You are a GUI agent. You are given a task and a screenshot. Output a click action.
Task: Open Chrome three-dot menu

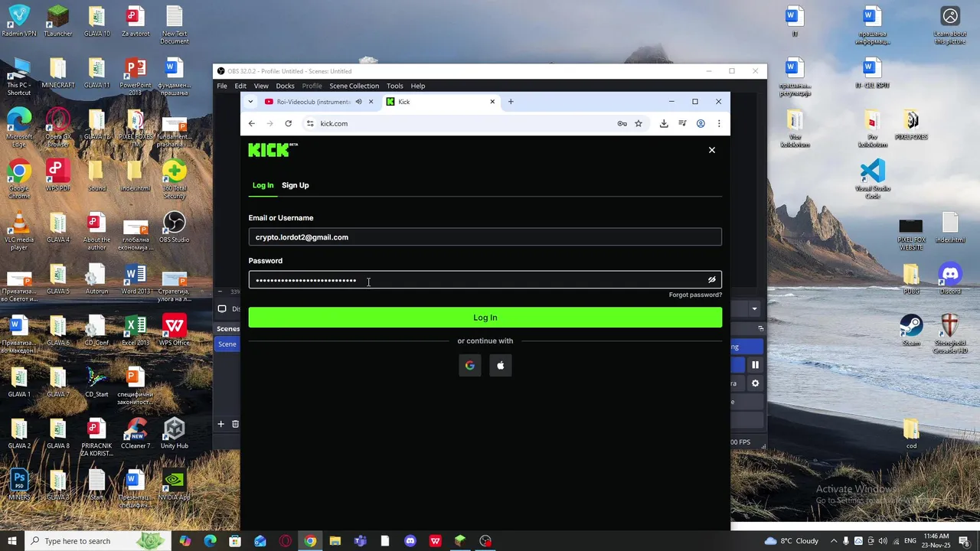pyautogui.click(x=719, y=123)
